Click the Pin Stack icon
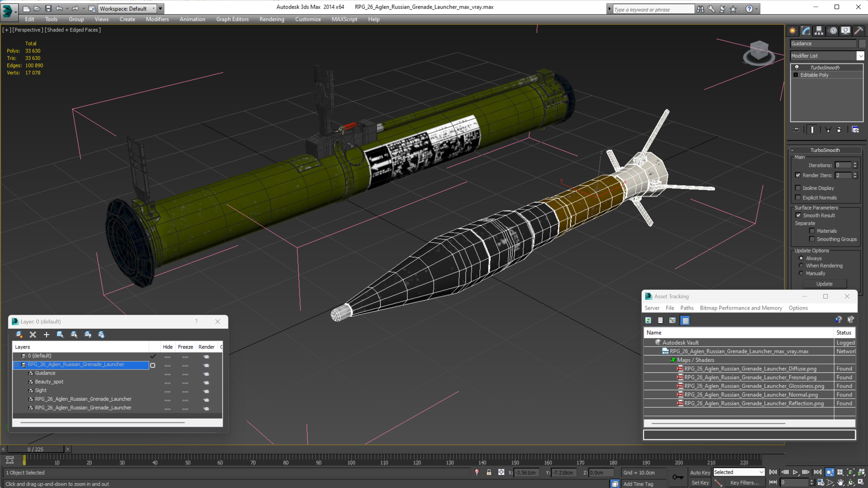 pos(796,130)
